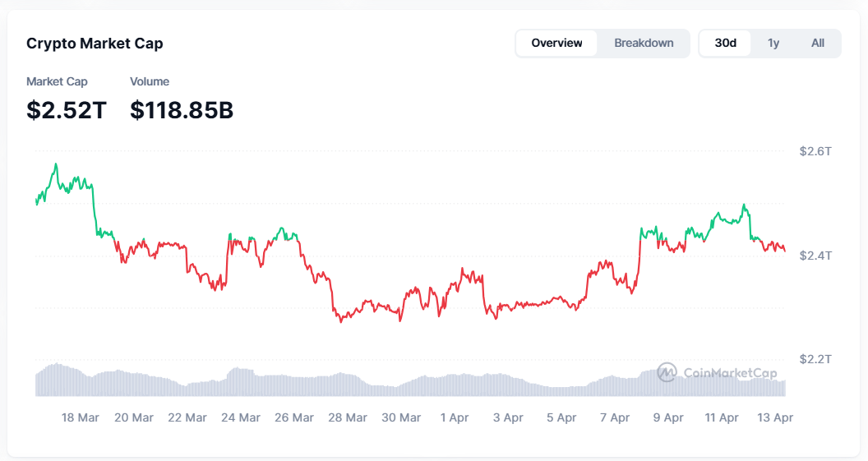The height and width of the screenshot is (461, 868).
Task: Click the 7 Apr date marker
Action: [615, 417]
